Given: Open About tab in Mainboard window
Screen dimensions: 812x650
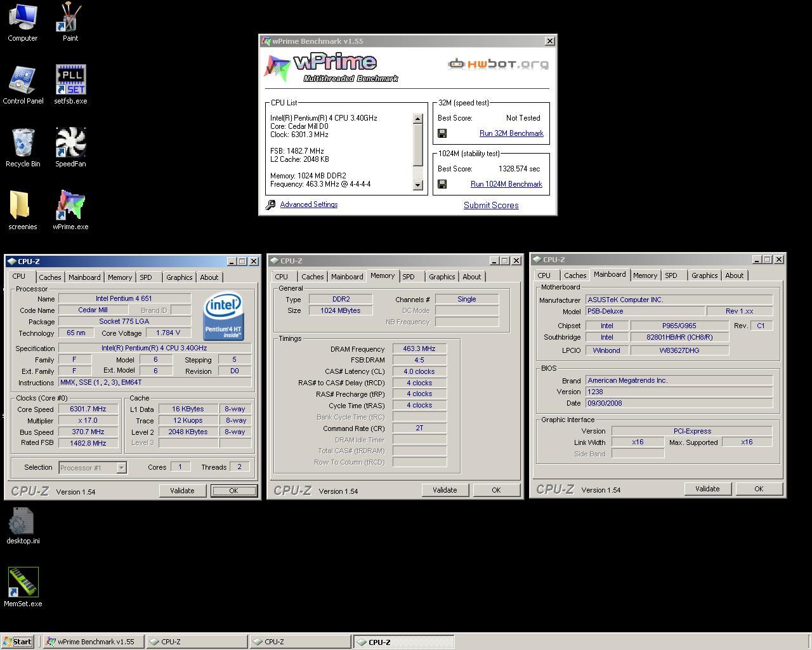Looking at the screenshot, I should (x=735, y=275).
